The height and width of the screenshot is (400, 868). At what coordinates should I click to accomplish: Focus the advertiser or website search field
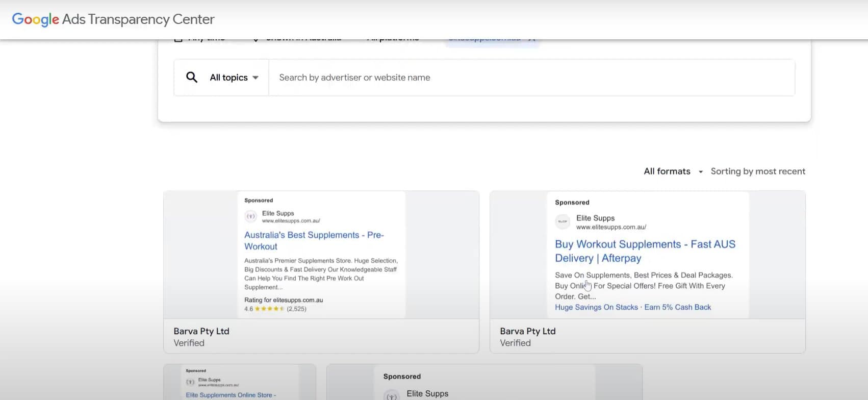[x=530, y=78]
